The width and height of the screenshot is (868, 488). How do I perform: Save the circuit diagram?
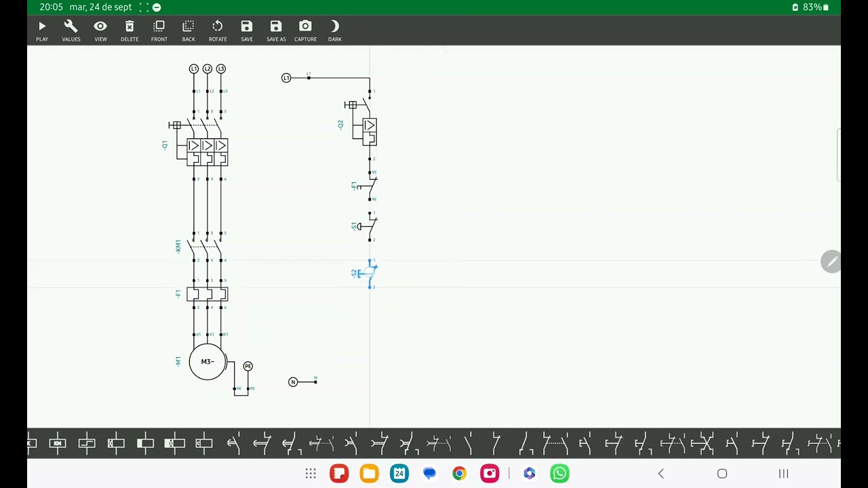coord(247,30)
